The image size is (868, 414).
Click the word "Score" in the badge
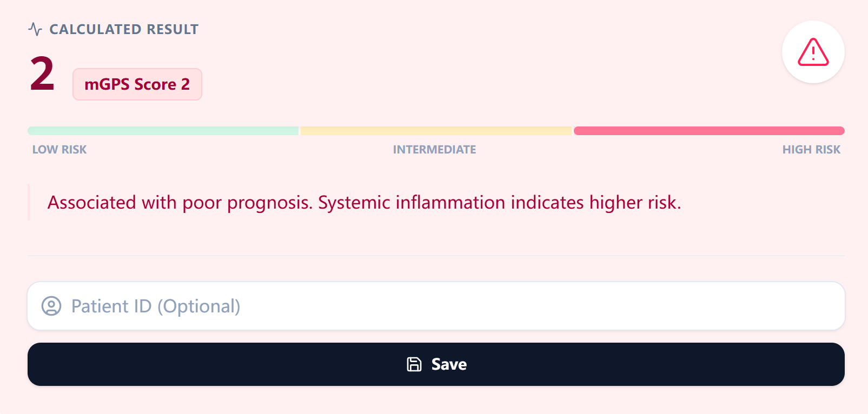[155, 84]
